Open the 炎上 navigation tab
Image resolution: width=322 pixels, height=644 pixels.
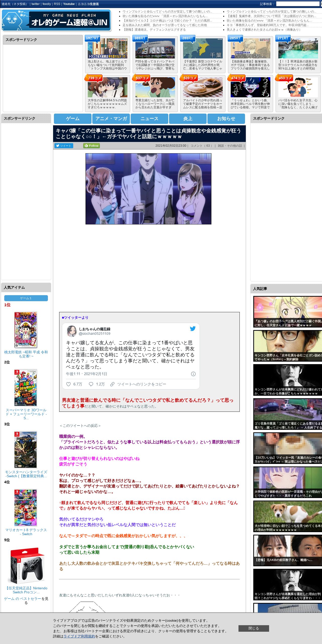(x=188, y=119)
